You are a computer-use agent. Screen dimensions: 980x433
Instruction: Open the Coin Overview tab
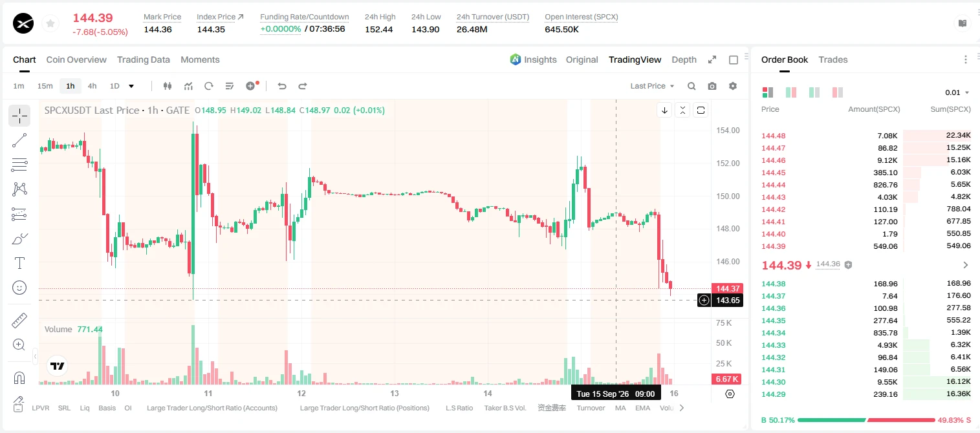pyautogui.click(x=76, y=59)
